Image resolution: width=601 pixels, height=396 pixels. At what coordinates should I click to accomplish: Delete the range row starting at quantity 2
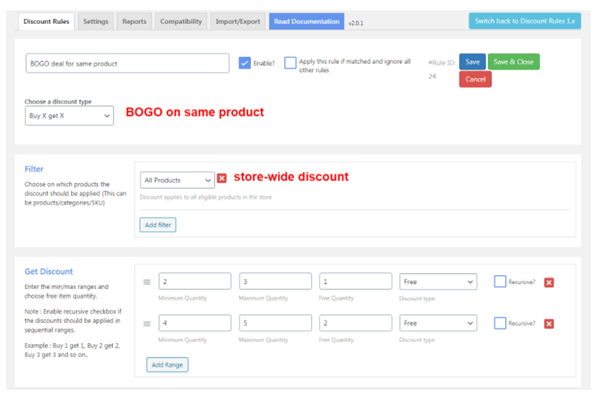coord(549,283)
